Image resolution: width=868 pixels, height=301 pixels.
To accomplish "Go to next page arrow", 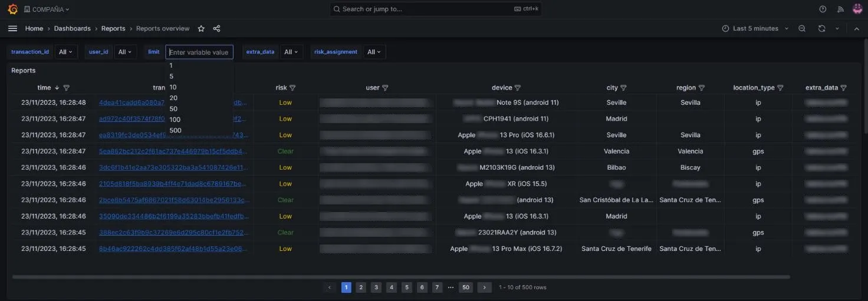I will point(484,287).
